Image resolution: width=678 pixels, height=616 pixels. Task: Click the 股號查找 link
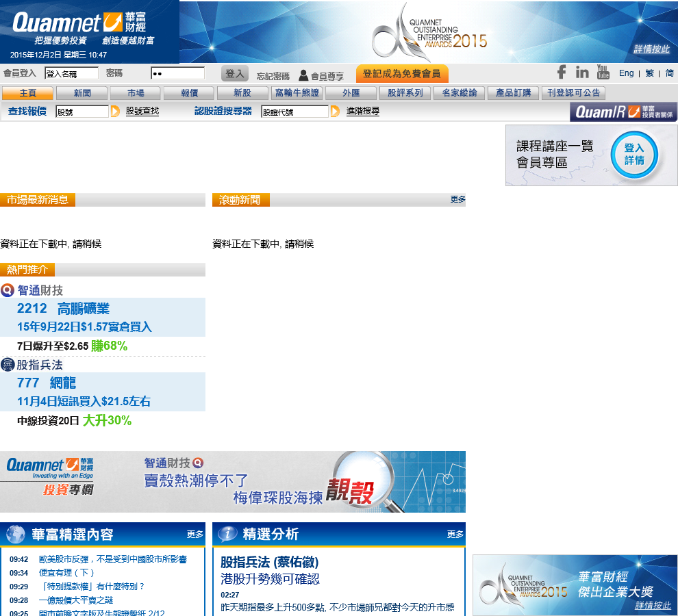142,111
